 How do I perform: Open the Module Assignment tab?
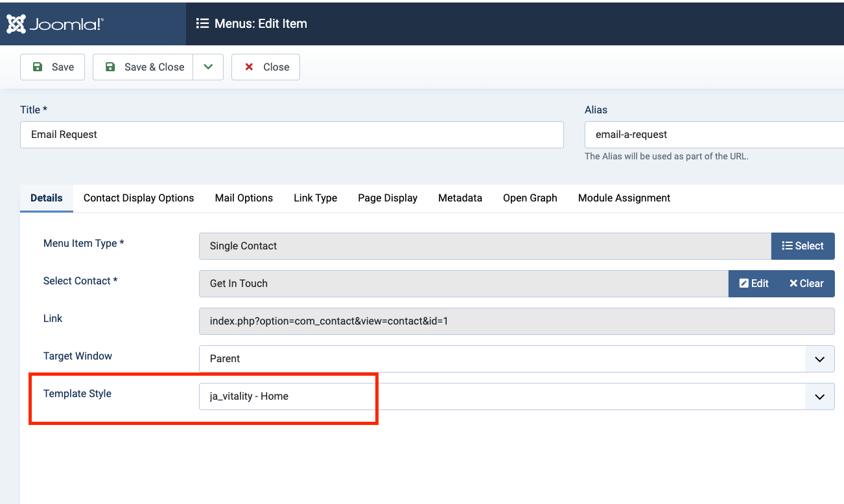tap(624, 198)
